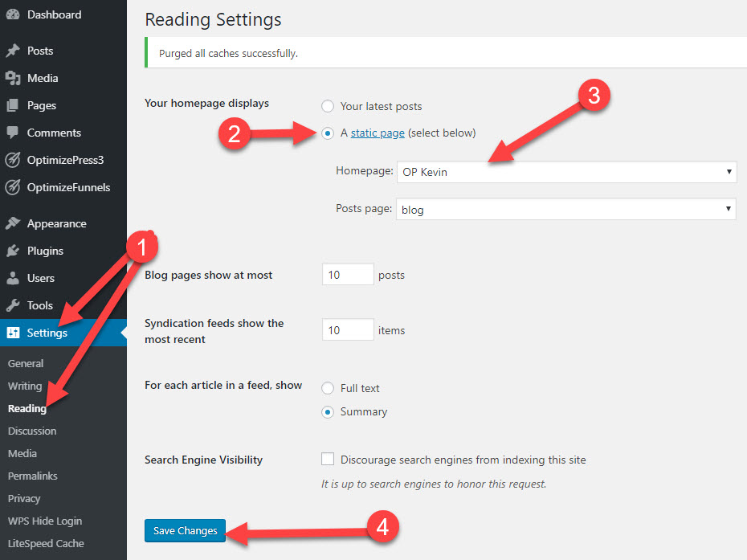Open General settings from the submenu
Viewport: 747px width, 560px height.
pyautogui.click(x=26, y=363)
